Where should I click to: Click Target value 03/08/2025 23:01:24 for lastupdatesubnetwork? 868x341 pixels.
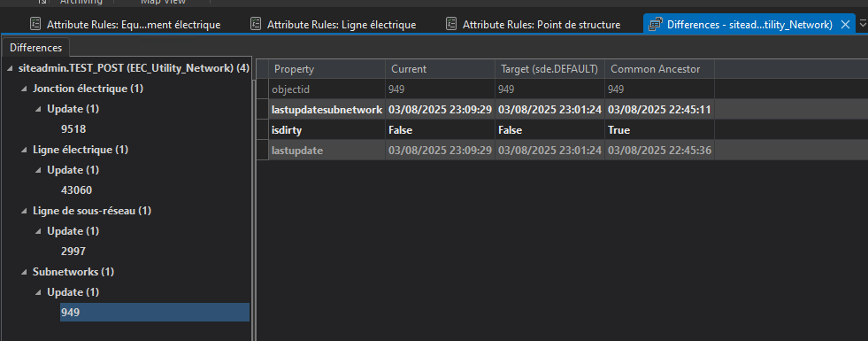pos(549,110)
